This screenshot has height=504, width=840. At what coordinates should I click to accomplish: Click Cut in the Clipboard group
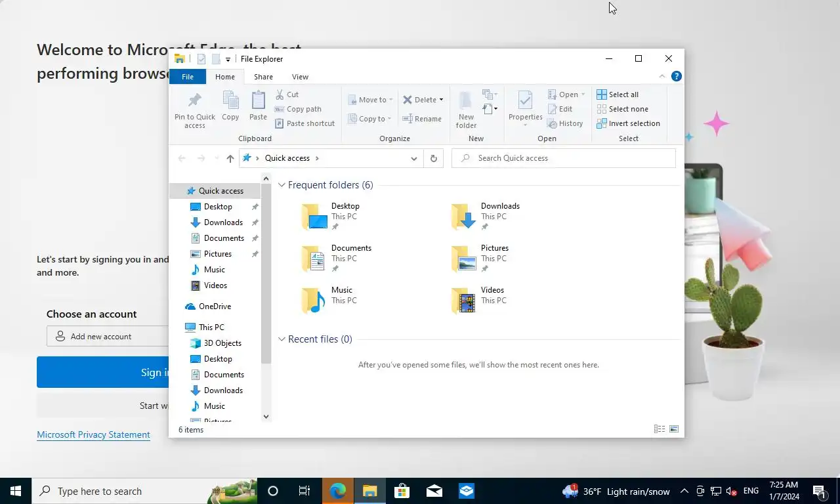287,94
